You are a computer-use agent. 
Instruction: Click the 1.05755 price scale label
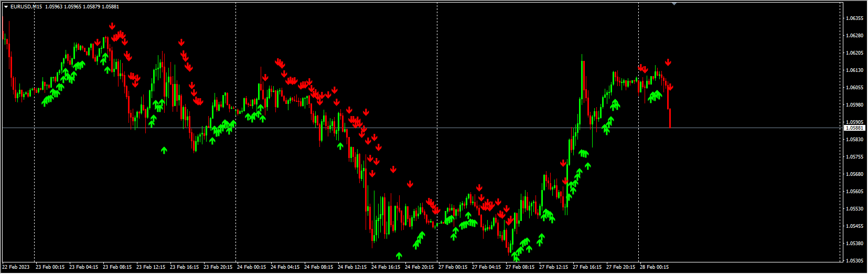[854, 157]
